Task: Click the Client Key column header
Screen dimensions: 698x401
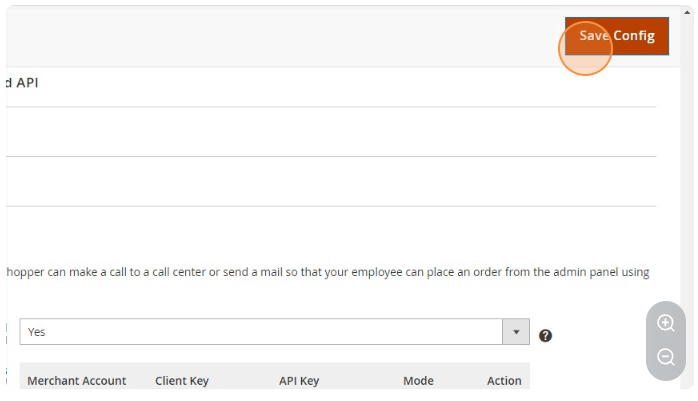Action: tap(182, 381)
